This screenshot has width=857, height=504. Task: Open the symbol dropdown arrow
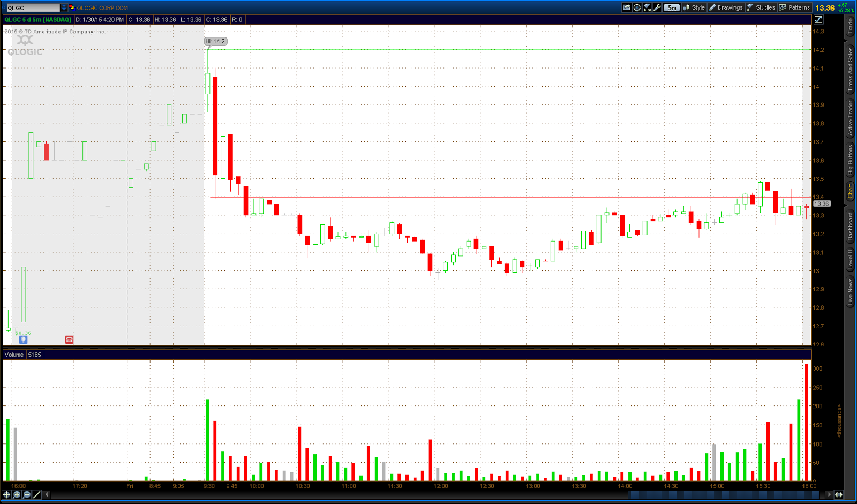(x=64, y=7)
